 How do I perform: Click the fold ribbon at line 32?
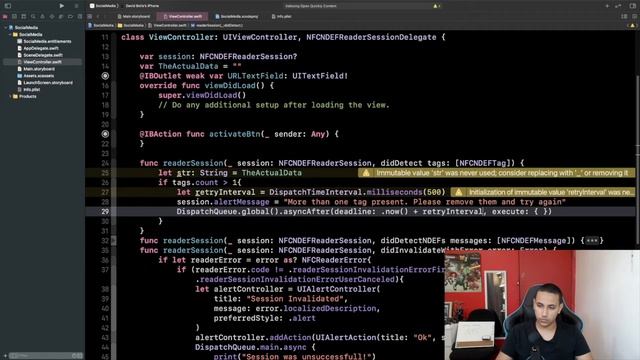(x=113, y=241)
